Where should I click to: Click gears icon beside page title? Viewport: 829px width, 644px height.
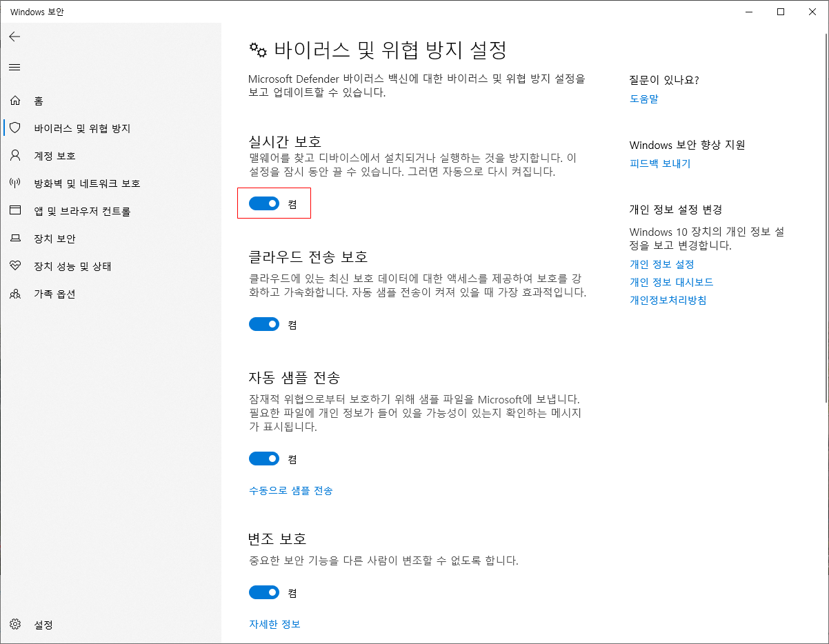pos(258,50)
